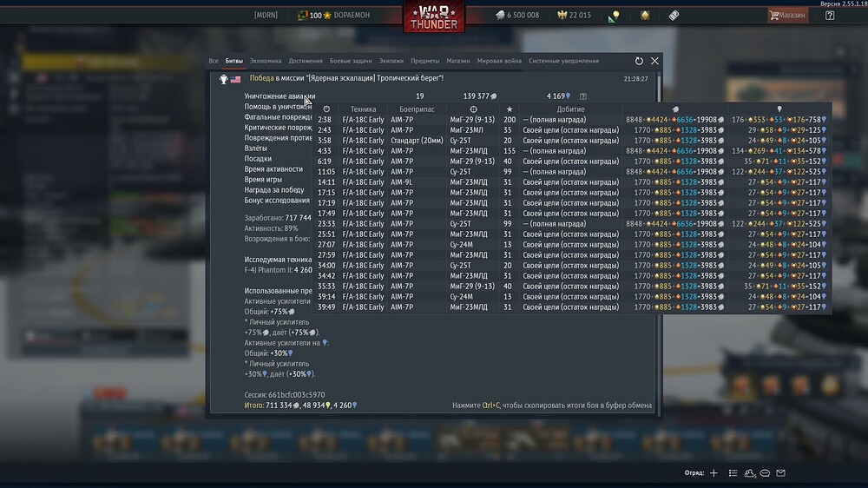The height and width of the screenshot is (488, 868).
Task: Click the squad list icon
Action: (733, 473)
